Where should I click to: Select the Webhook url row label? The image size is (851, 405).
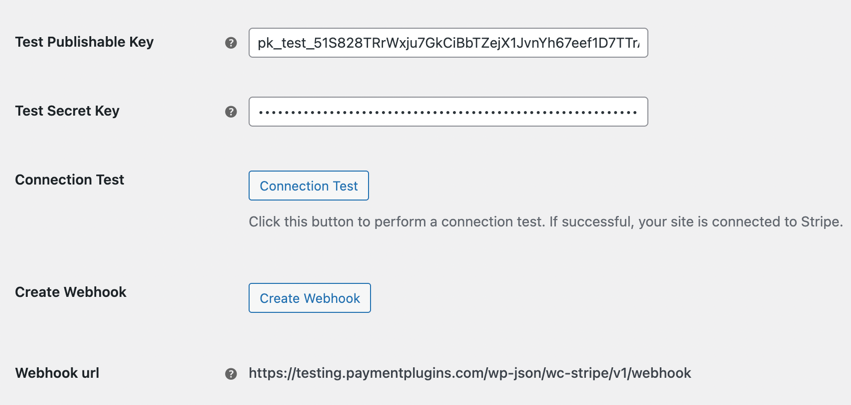pyautogui.click(x=58, y=373)
